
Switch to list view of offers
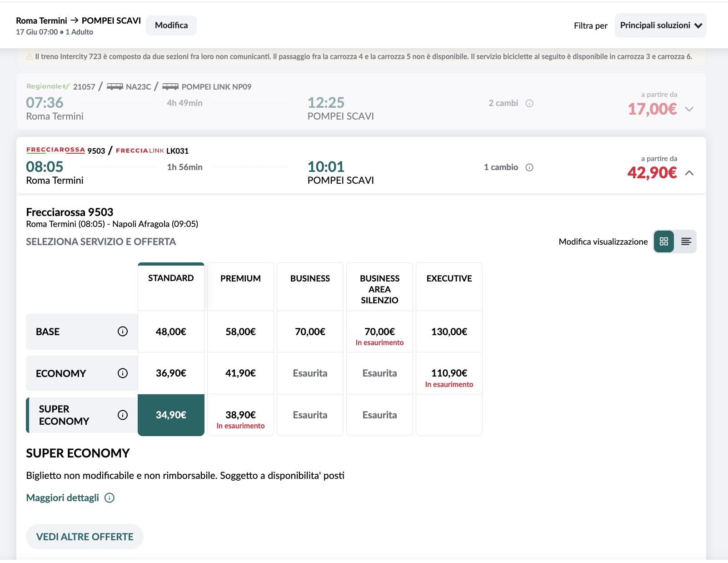coord(686,241)
